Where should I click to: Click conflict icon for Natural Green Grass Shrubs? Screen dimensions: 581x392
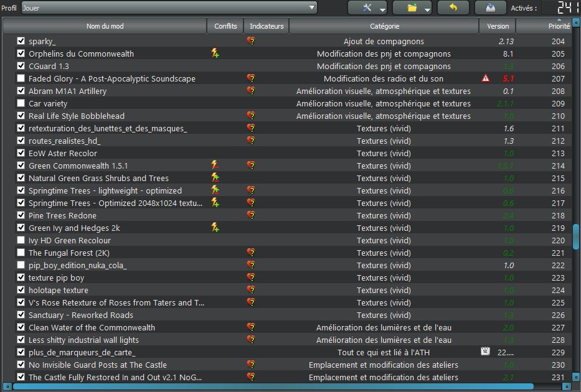coord(215,178)
